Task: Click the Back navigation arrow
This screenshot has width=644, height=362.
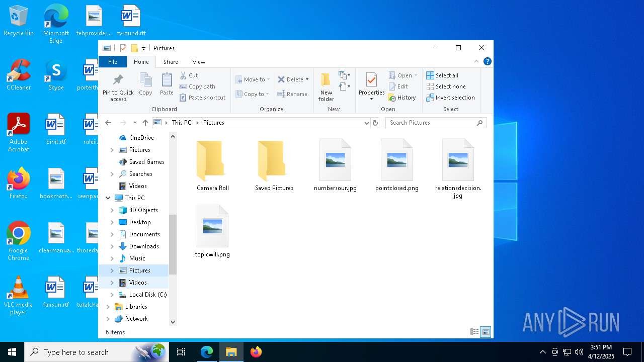Action: pos(108,123)
